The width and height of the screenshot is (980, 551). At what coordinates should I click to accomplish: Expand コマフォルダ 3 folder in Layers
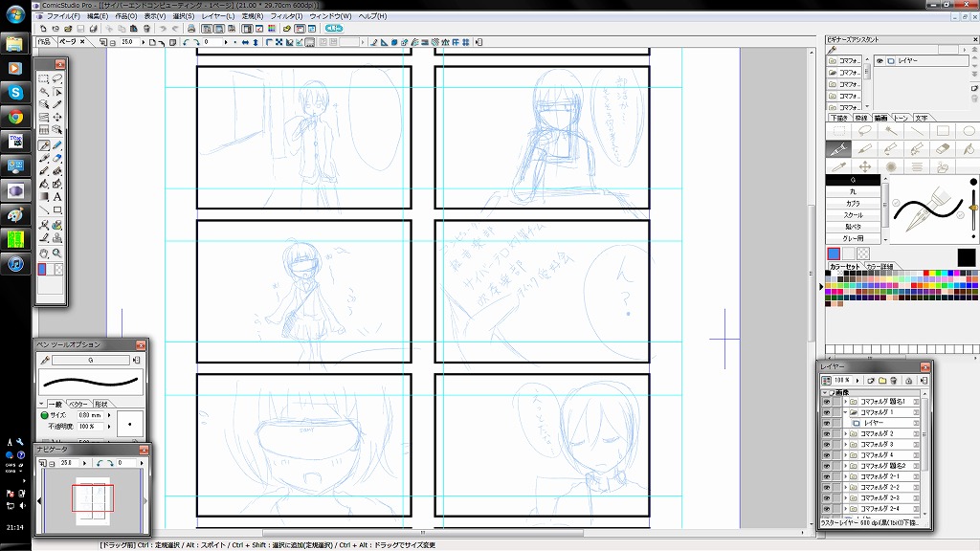point(846,444)
